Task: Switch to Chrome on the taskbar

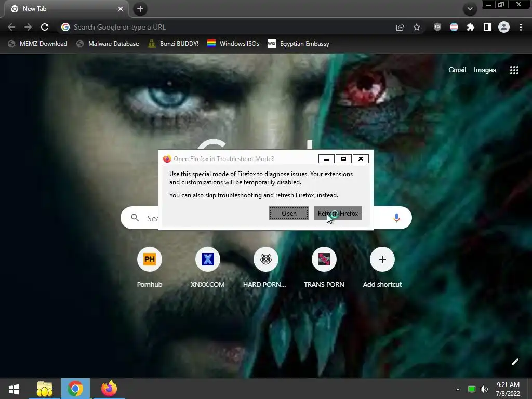Action: point(75,389)
